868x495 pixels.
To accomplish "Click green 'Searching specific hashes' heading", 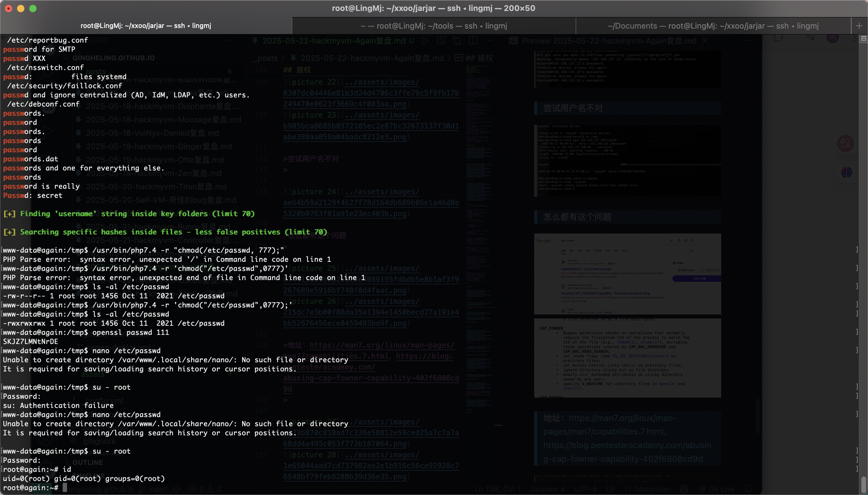I will [165, 232].
